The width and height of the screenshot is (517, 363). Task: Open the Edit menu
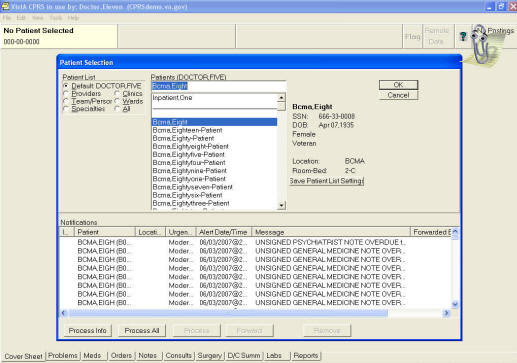pos(21,18)
